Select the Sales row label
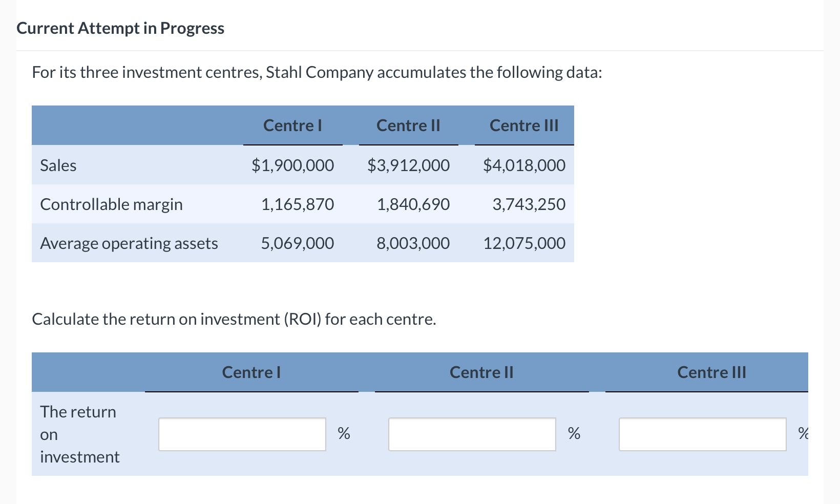The width and height of the screenshot is (840, 504). click(58, 165)
